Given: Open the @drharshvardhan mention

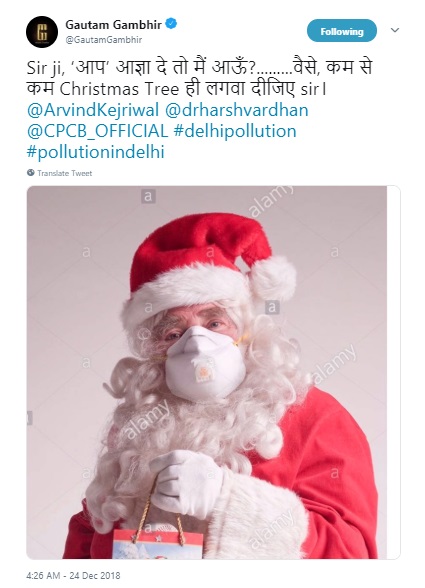Looking at the screenshot, I should click(236, 110).
